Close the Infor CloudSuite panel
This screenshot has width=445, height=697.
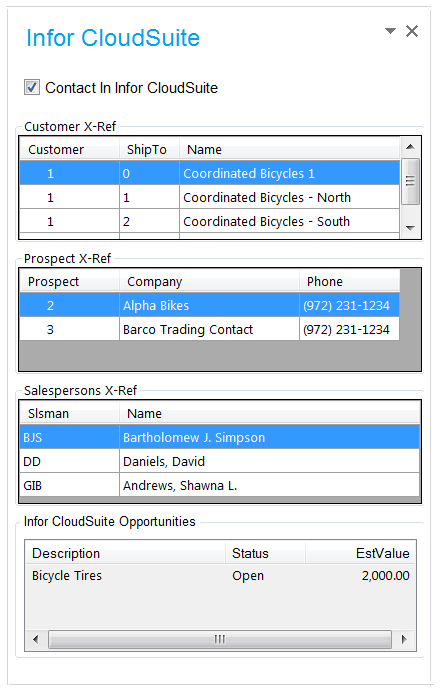412,31
